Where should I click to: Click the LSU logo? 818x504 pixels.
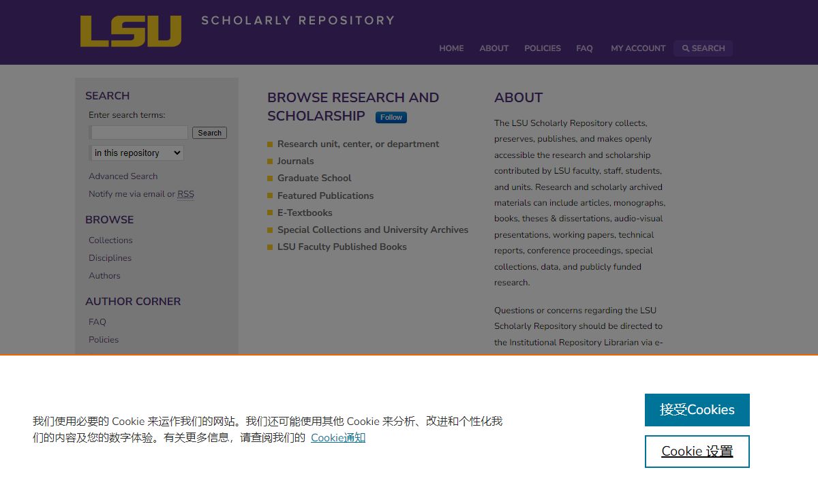[x=131, y=31]
